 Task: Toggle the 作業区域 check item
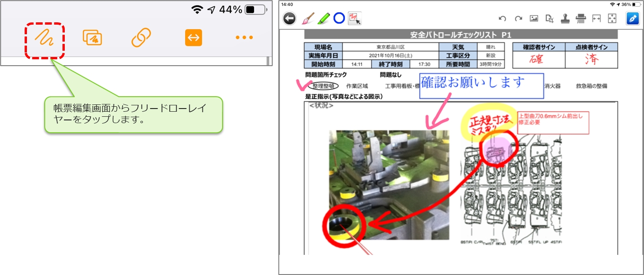tap(357, 86)
